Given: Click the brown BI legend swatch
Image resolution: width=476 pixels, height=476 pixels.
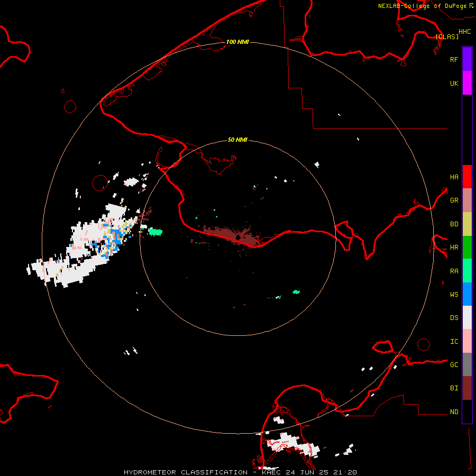Looking at the screenshot, I should pyautogui.click(x=467, y=388).
